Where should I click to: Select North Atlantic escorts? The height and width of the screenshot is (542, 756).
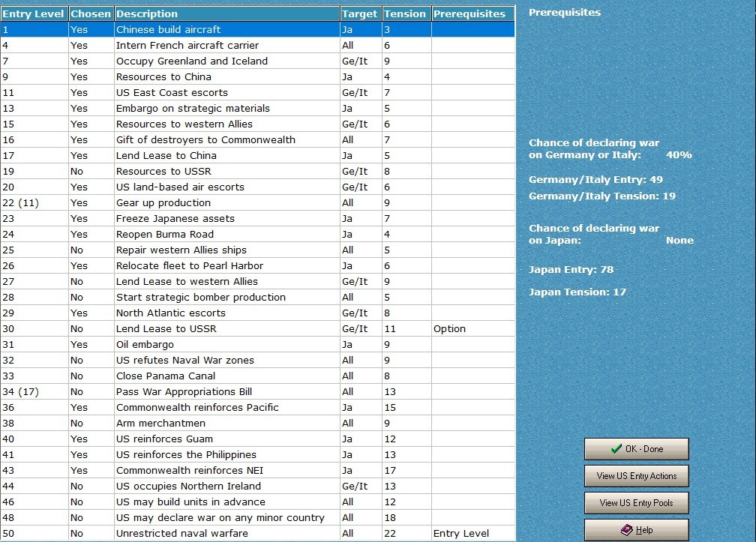257,313
